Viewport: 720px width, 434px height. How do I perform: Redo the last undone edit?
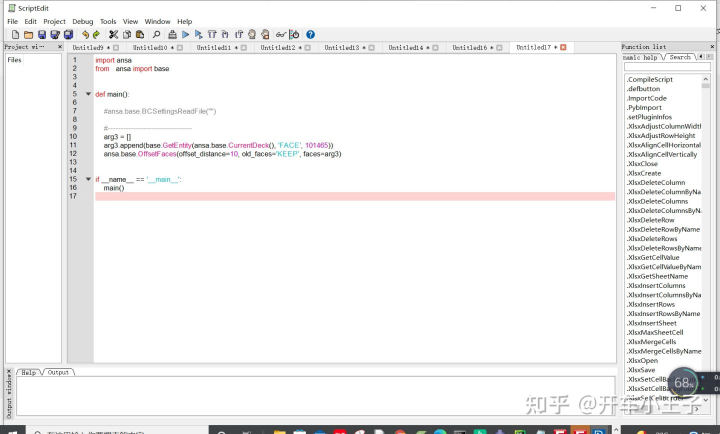click(x=96, y=34)
